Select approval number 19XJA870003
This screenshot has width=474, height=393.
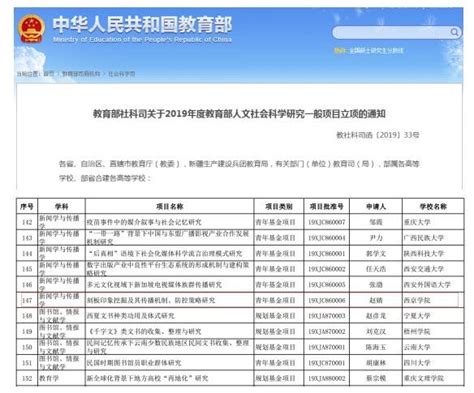326,316
